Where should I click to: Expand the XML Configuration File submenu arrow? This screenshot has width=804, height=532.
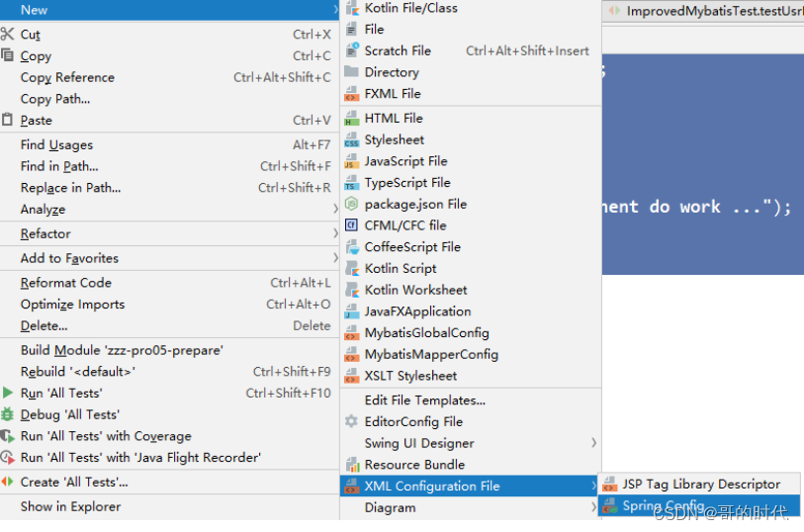coord(593,486)
